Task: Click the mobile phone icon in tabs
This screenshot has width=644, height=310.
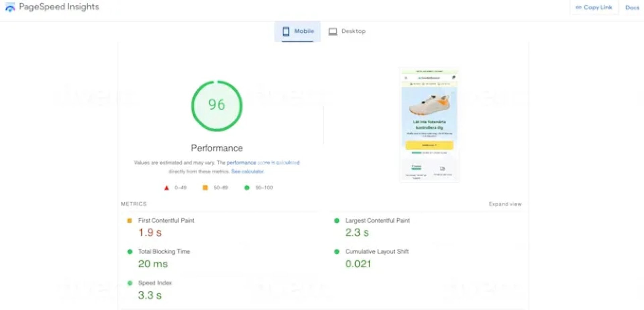Action: pos(286,31)
